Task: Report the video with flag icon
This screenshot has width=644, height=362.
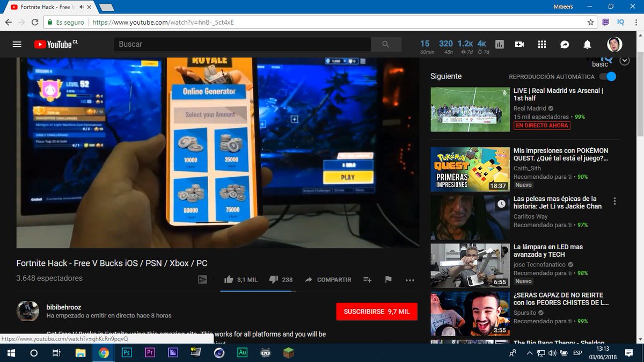Action: (x=389, y=279)
